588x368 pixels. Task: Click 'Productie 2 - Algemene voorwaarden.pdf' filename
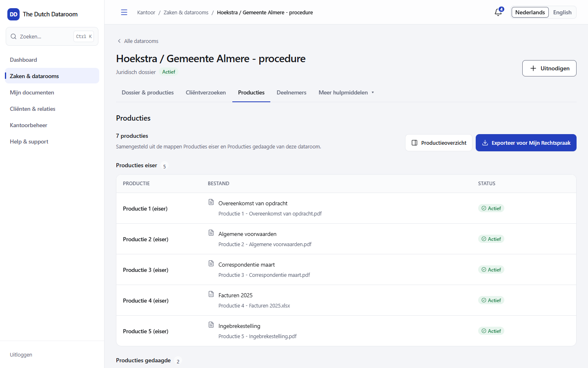click(x=265, y=244)
